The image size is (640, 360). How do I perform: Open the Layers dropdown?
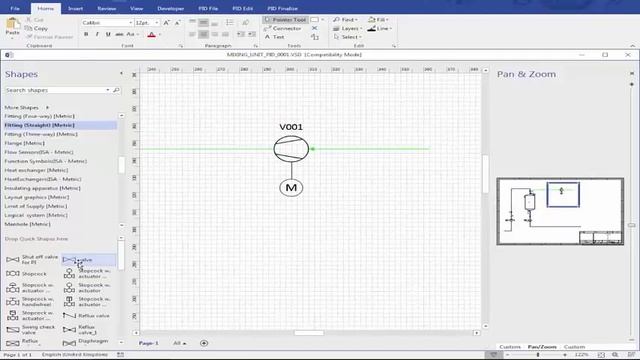pos(347,28)
